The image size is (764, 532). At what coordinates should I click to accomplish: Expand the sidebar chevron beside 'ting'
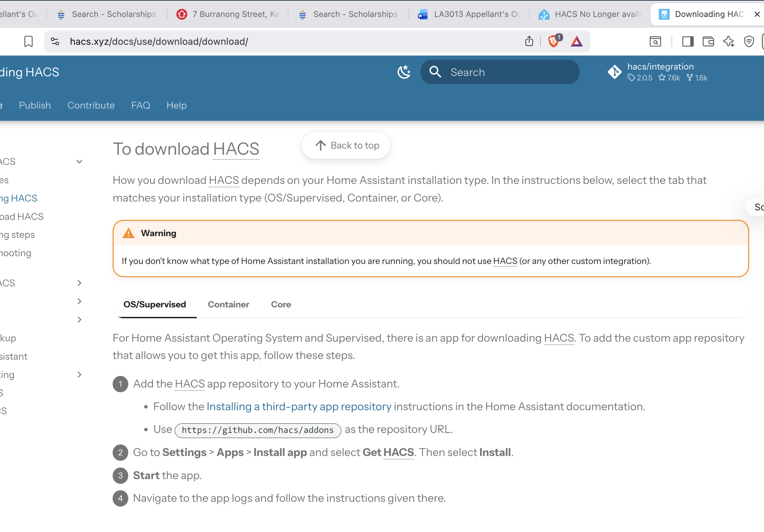(79, 375)
